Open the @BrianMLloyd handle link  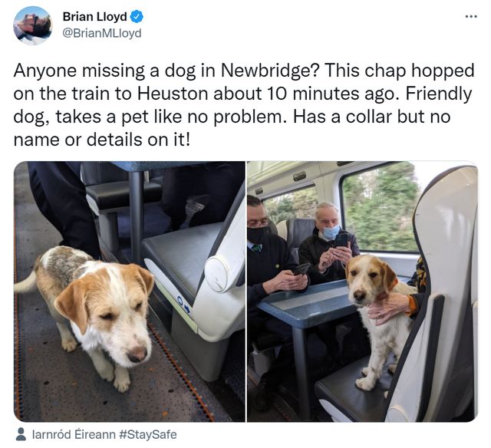click(x=102, y=33)
